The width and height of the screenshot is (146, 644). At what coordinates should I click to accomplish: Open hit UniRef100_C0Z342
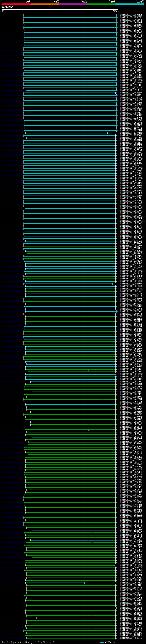tap(131, 20)
